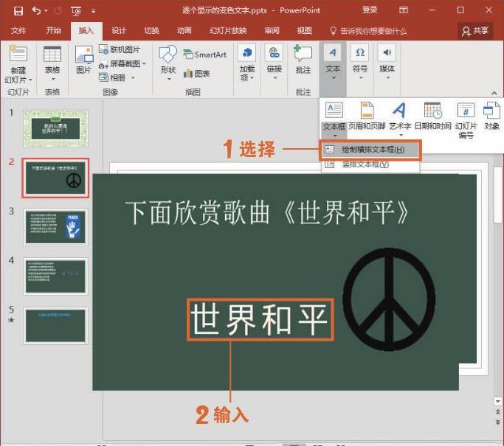Image resolution: width=504 pixels, height=446 pixels.
Task: Click the vertical scrollbar thumb
Action: [x=497, y=195]
